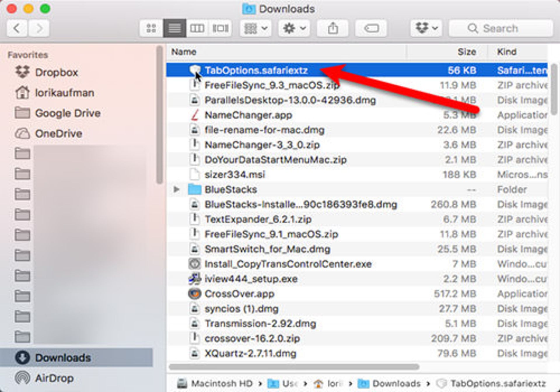
Task: Expand the BlueStacks folder disclosure triangle
Action: [176, 189]
